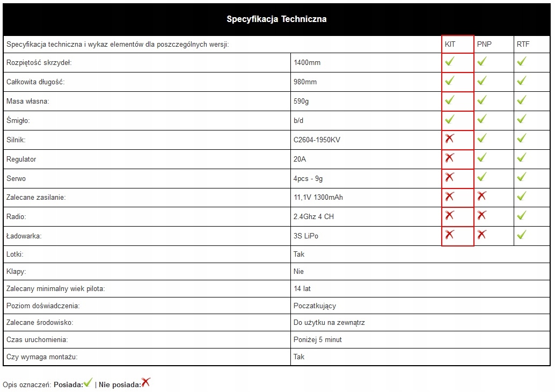Select the RTF column header
Image resolution: width=555 pixels, height=392 pixels.
[523, 44]
